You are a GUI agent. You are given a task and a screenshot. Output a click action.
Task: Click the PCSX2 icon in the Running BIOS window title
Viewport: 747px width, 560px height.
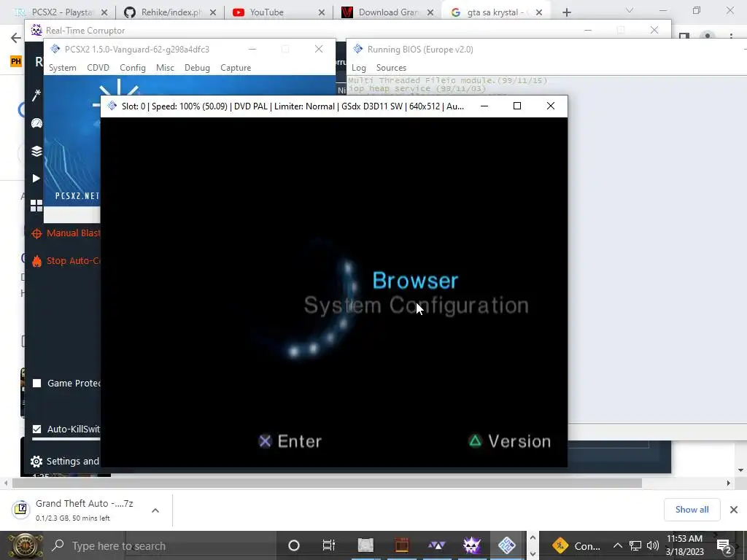[x=357, y=49]
